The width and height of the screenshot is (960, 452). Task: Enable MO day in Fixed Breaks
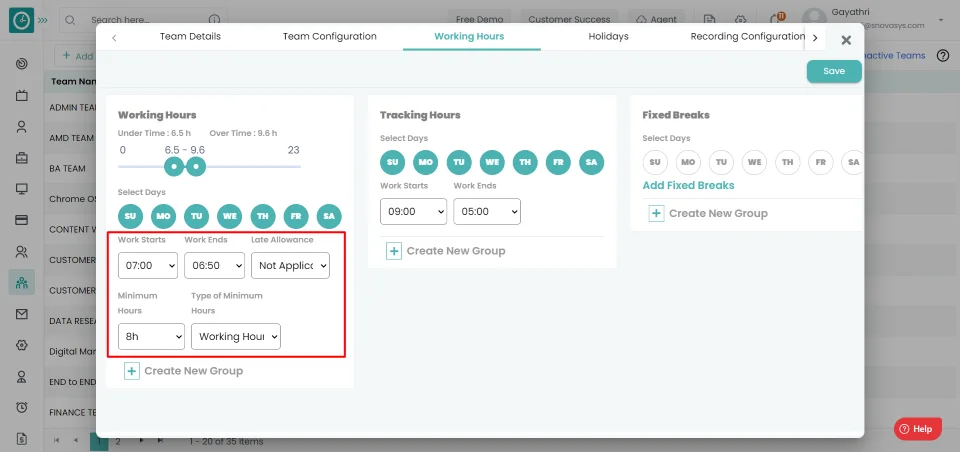click(688, 162)
